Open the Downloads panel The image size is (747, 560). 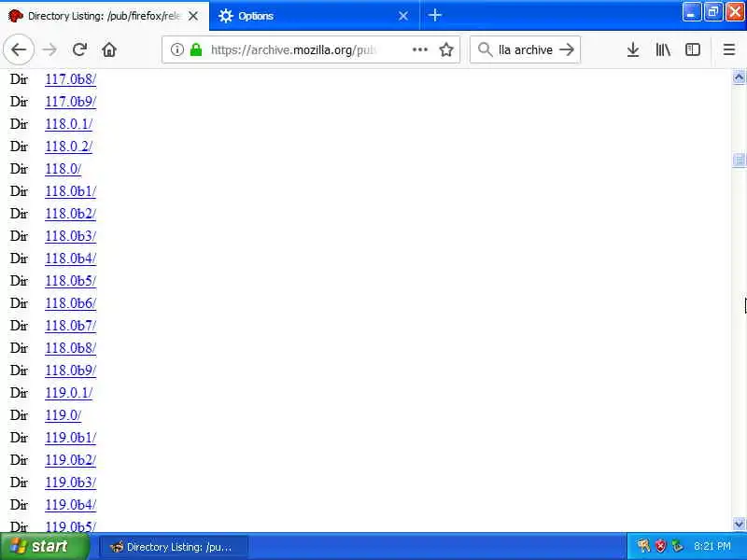click(x=633, y=49)
